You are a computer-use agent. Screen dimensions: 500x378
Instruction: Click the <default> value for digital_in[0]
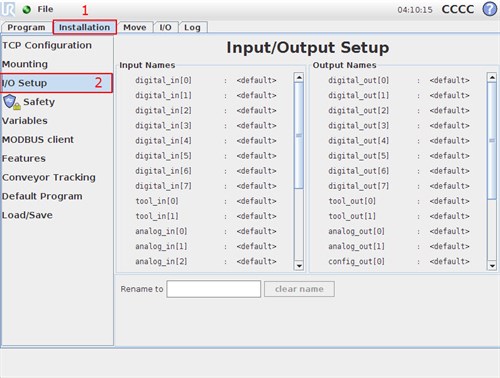pyautogui.click(x=256, y=80)
